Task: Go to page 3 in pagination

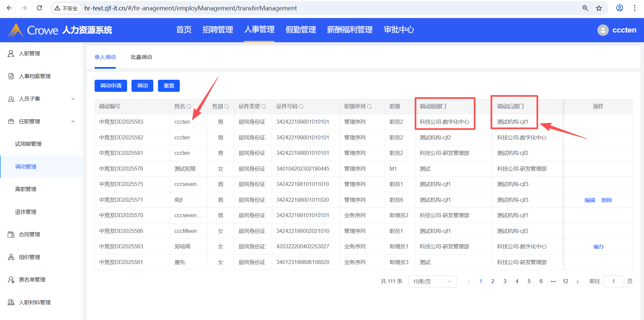Action: click(x=504, y=281)
